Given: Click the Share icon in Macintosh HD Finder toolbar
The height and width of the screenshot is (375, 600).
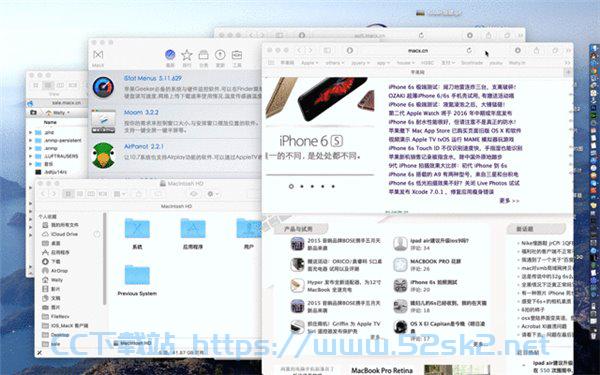Looking at the screenshot, I should (x=139, y=194).
